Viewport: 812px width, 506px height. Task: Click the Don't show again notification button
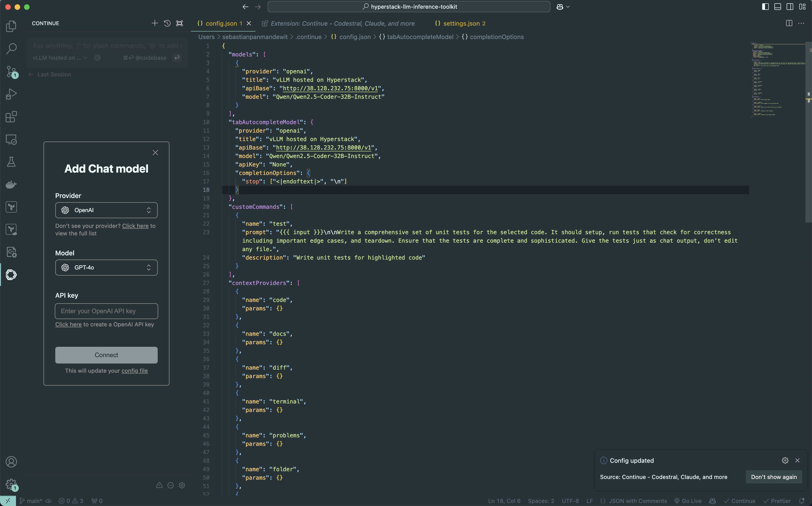click(773, 477)
